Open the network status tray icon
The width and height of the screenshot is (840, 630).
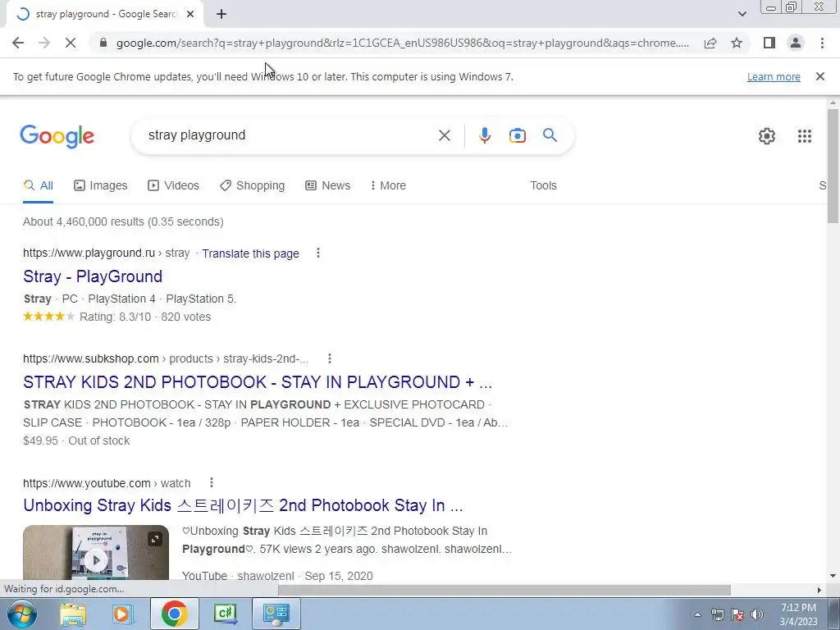pyautogui.click(x=717, y=614)
